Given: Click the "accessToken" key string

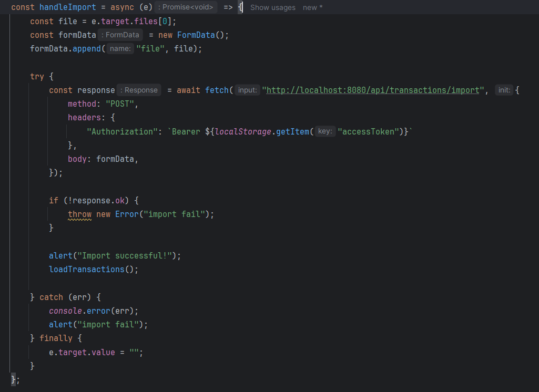Looking at the screenshot, I should (370, 131).
